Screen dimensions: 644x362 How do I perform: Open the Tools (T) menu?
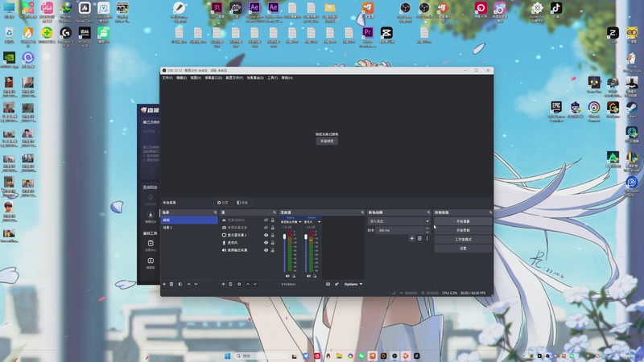tap(272, 77)
